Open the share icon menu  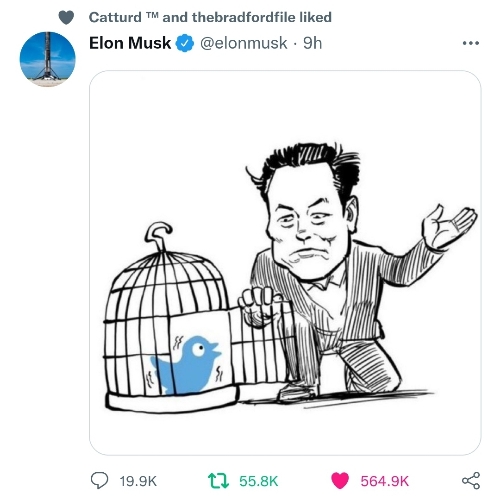(x=471, y=481)
